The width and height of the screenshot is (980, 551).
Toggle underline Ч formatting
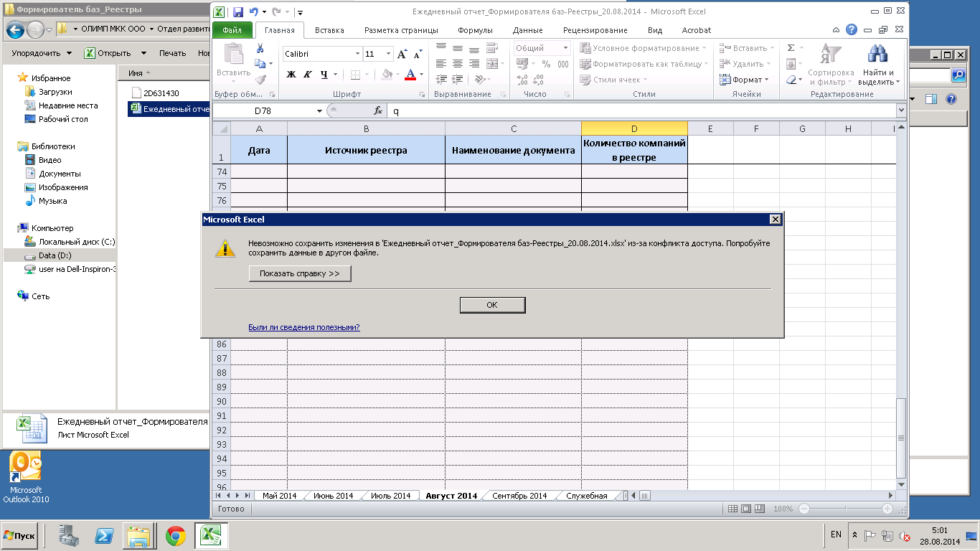(324, 75)
